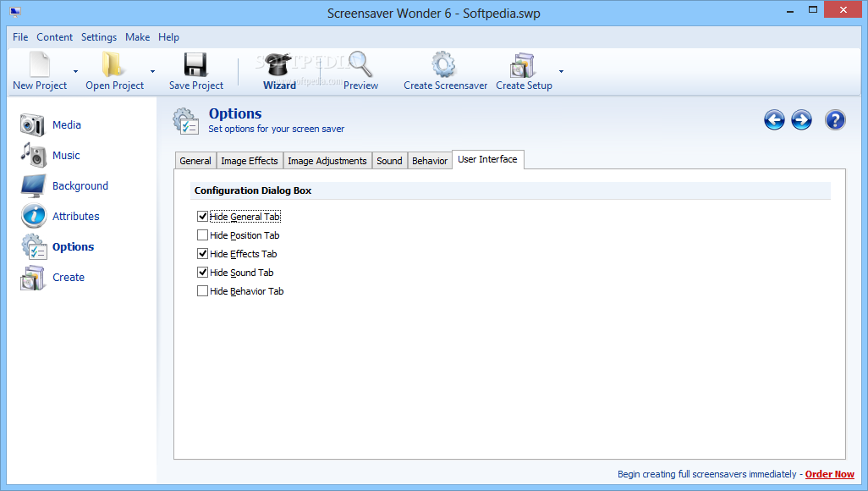Click the Create Screensaver text label
This screenshot has width=868, height=491.
click(446, 86)
